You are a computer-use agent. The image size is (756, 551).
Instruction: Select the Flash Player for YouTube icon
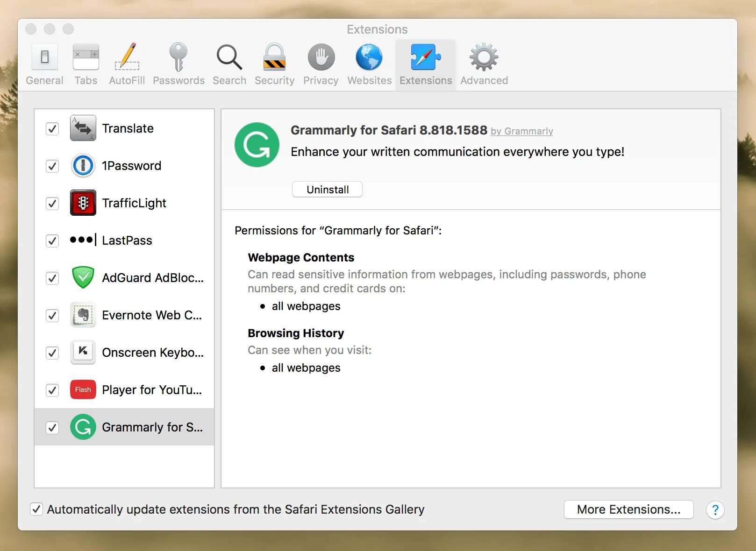(x=83, y=389)
